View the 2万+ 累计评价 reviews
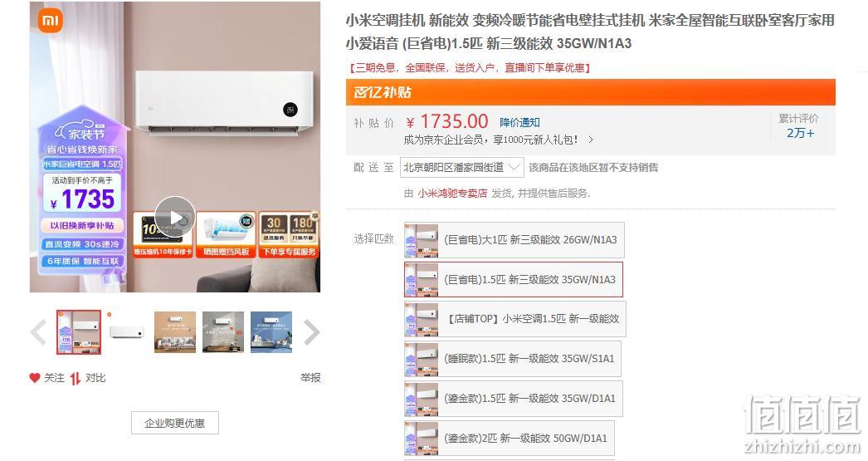 [x=801, y=133]
